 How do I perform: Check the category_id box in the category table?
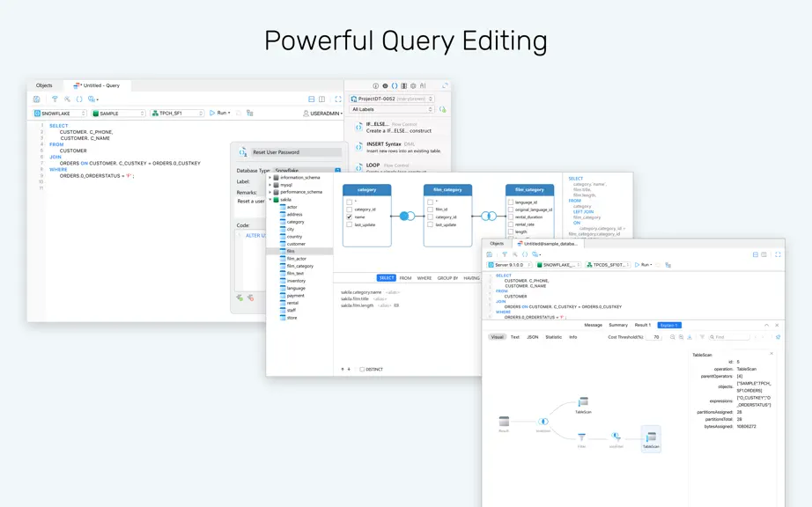coord(349,209)
